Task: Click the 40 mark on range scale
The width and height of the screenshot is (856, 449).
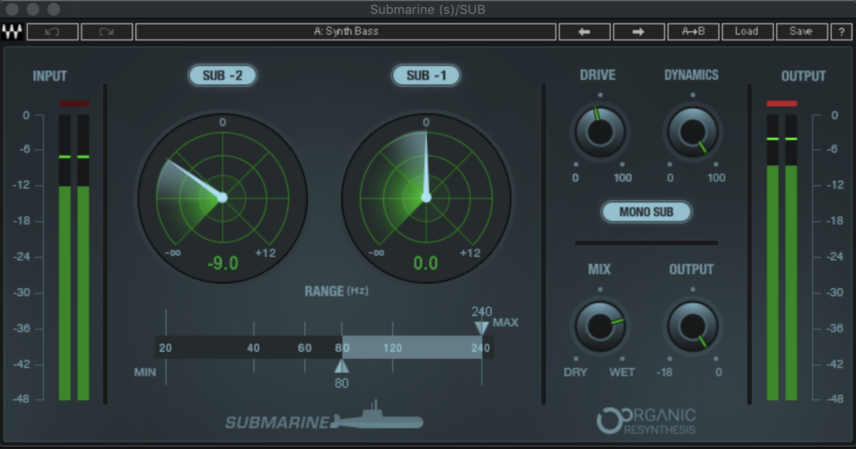Action: 253,348
